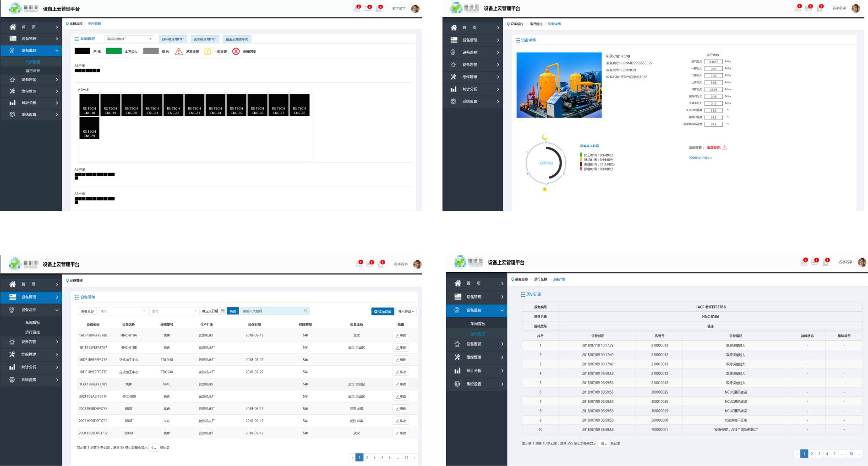This screenshot has width=868, height=466.
Task: Click the blue 添加设备 button
Action: pyautogui.click(x=382, y=311)
